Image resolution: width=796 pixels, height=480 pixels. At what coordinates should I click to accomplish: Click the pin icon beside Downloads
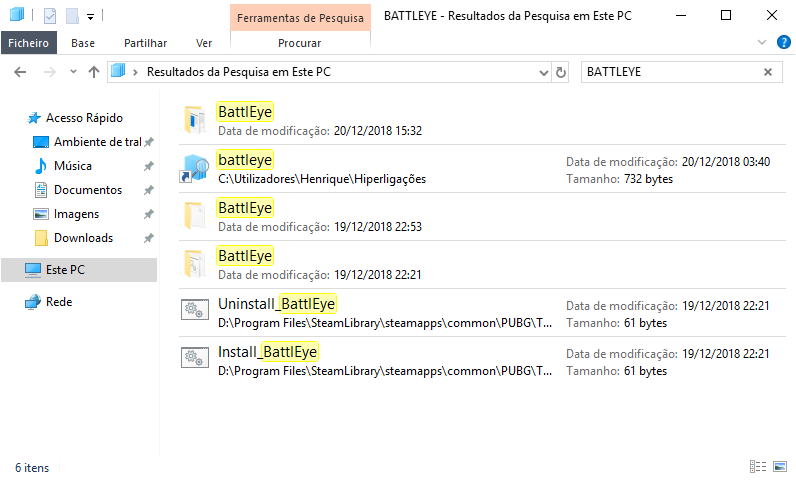point(149,238)
